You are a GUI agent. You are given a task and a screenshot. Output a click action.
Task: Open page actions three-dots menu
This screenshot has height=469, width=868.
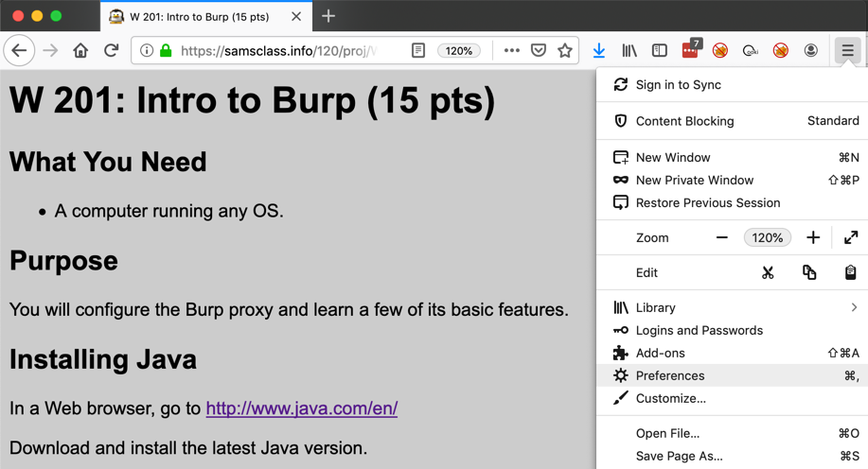512,51
